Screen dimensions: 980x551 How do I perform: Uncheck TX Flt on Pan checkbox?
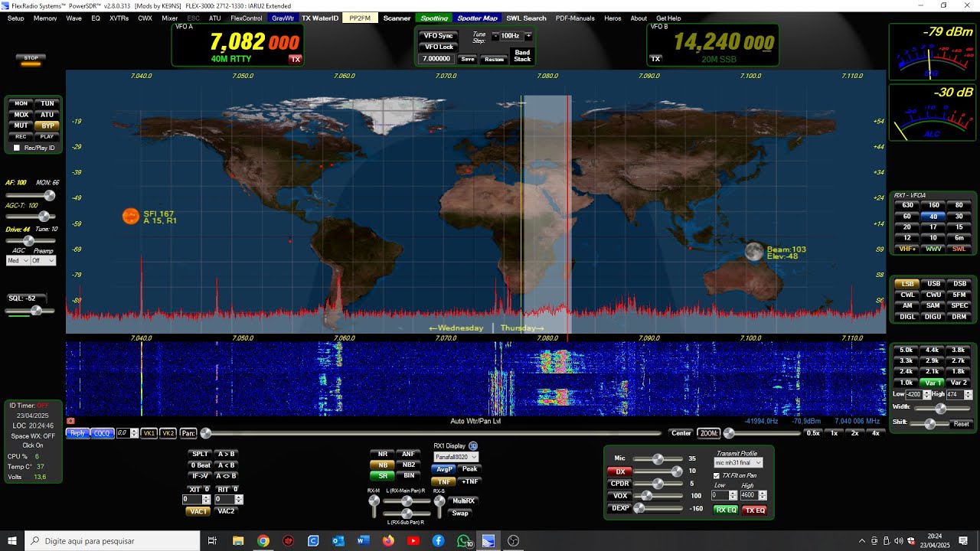(717, 476)
